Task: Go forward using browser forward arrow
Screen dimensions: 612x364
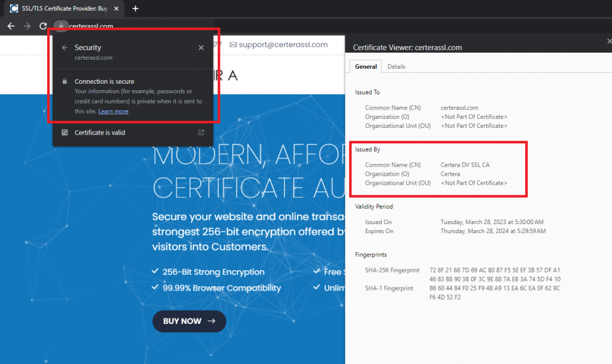Action: [x=27, y=26]
